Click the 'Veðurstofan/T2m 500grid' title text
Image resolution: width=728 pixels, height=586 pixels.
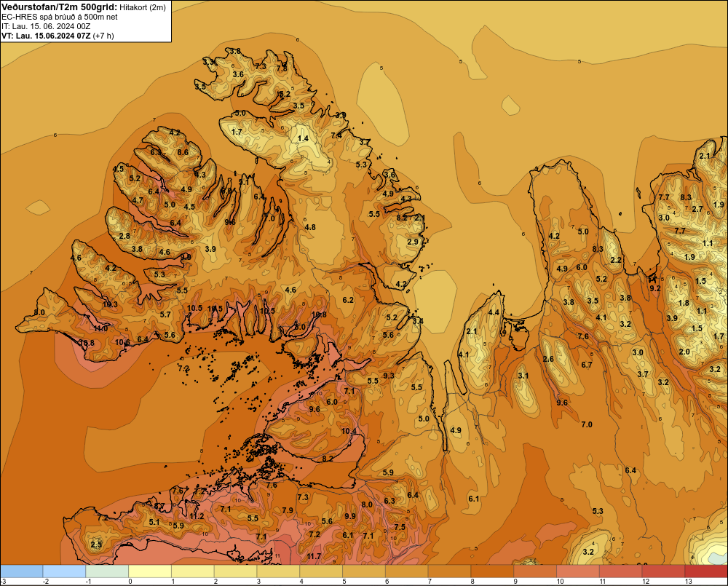click(x=60, y=7)
